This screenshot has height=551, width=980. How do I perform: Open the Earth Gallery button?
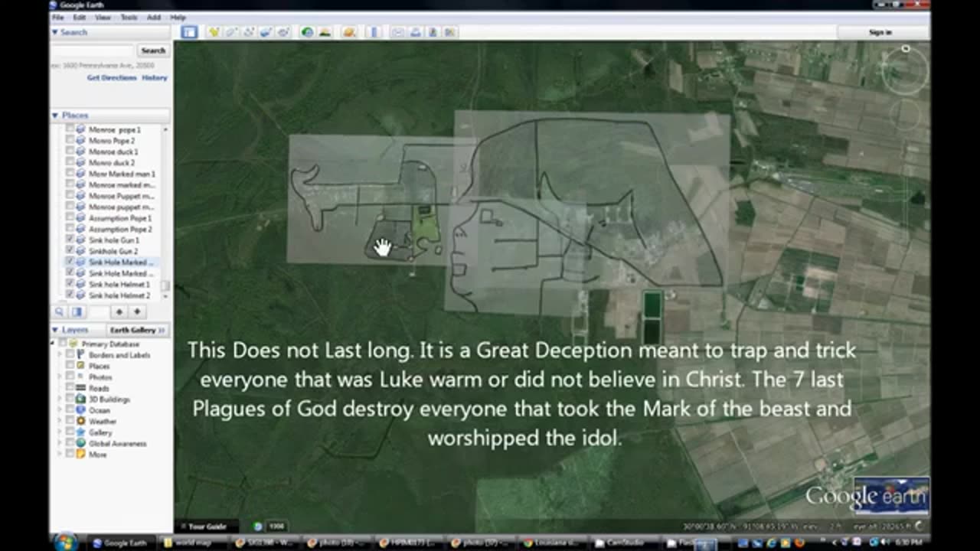pos(137,330)
